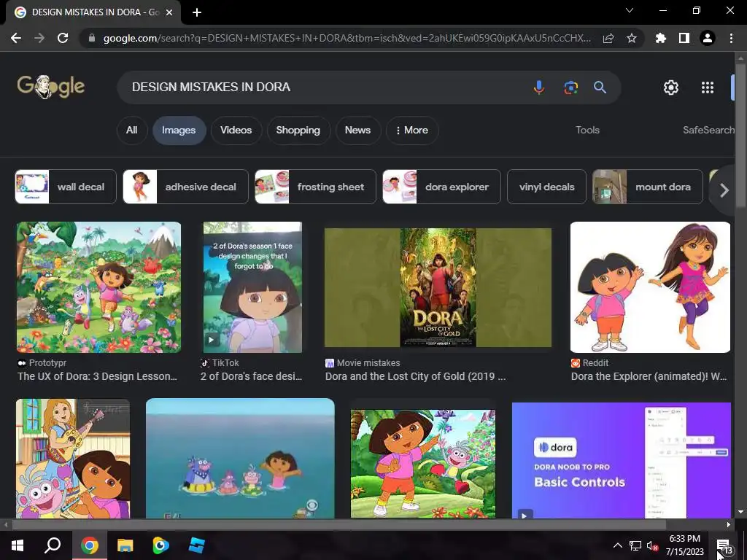Click the Google doodle logo
The width and height of the screenshot is (747, 560).
pos(51,87)
